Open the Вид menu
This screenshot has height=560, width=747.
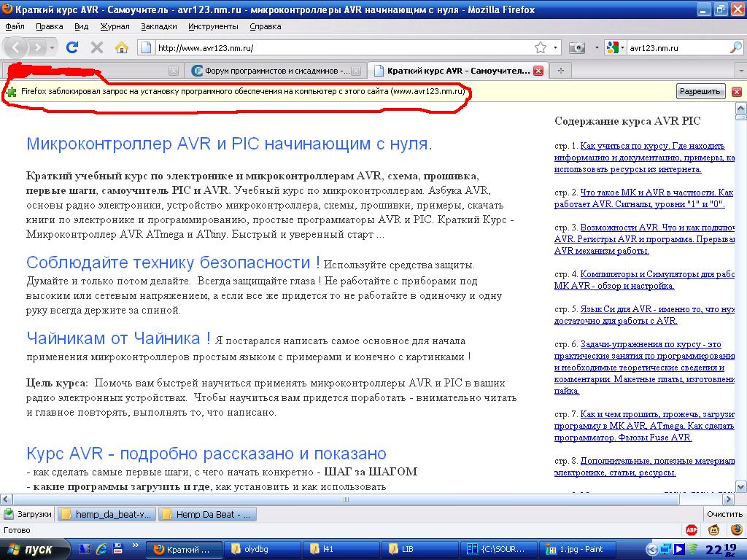[82, 27]
